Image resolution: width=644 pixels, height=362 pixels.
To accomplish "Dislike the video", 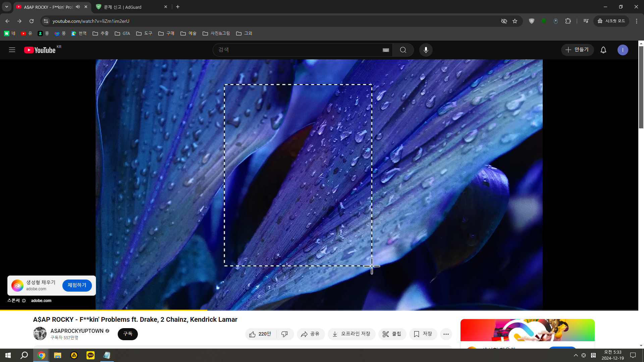I will pos(285,334).
